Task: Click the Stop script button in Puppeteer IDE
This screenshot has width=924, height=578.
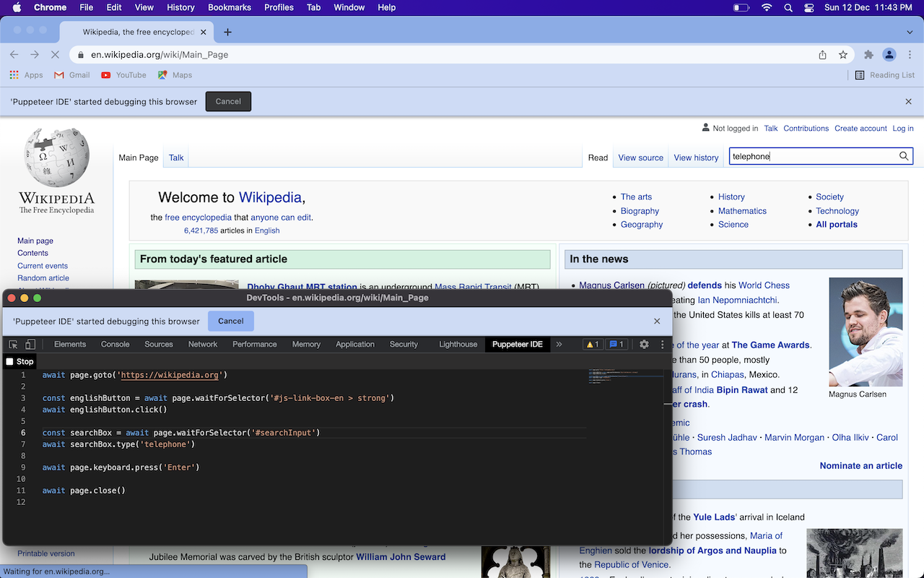Action: [x=20, y=361]
